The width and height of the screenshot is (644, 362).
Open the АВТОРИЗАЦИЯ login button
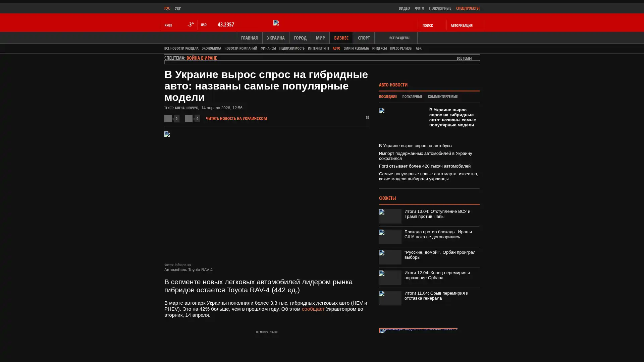pyautogui.click(x=461, y=25)
